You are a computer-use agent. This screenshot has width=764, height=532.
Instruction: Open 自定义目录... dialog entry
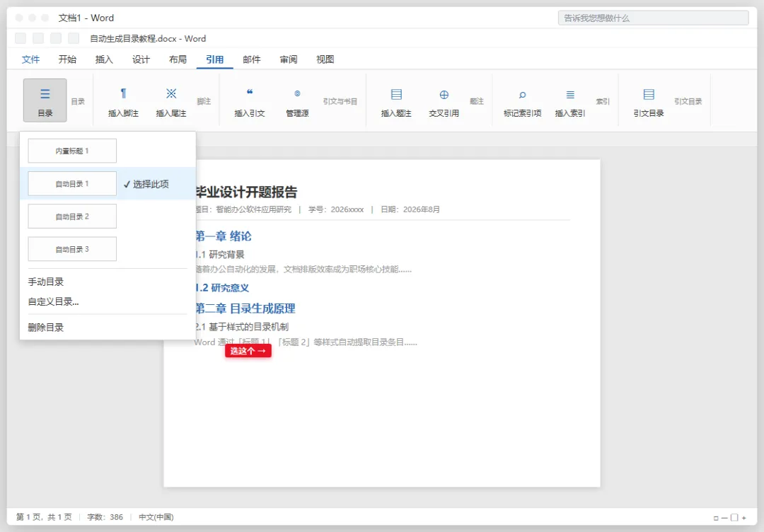click(54, 301)
